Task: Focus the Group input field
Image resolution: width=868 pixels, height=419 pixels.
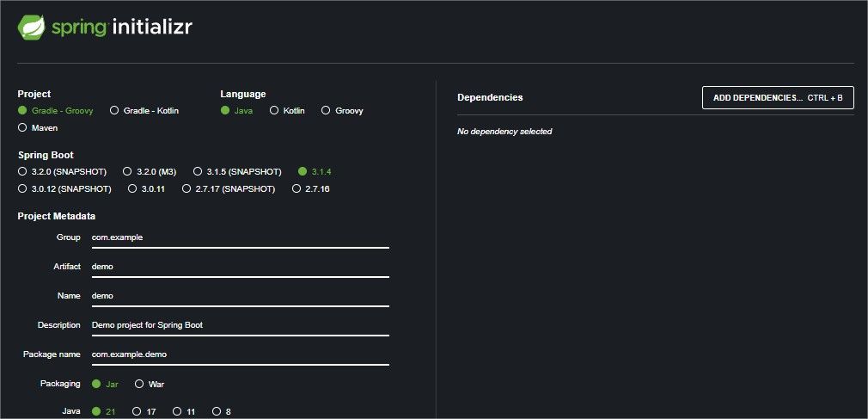Action: click(241, 237)
